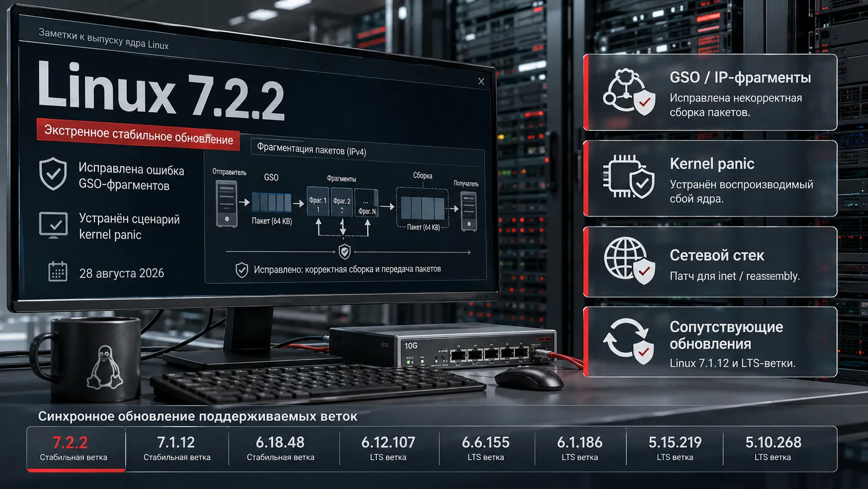Click the "GSO" label above the packet block
Screen dimensions: 868x489
click(x=271, y=177)
